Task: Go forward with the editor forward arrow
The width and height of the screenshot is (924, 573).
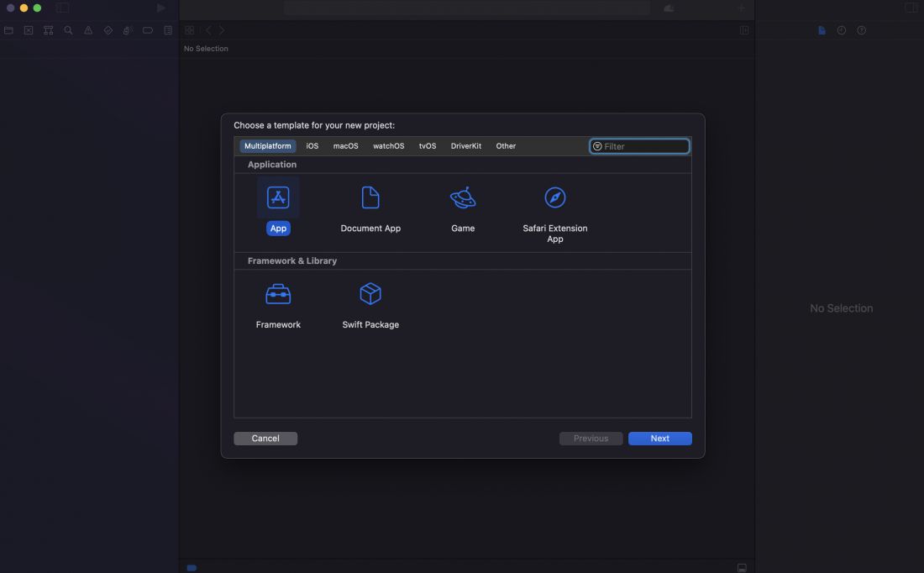Action: [x=222, y=30]
